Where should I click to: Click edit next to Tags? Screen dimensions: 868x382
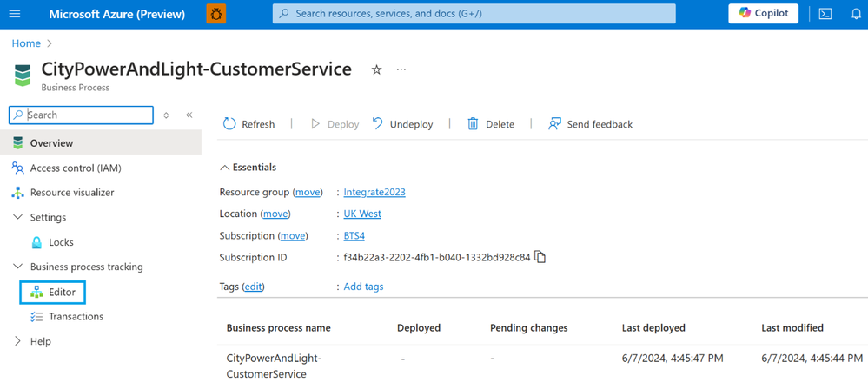coord(253,286)
